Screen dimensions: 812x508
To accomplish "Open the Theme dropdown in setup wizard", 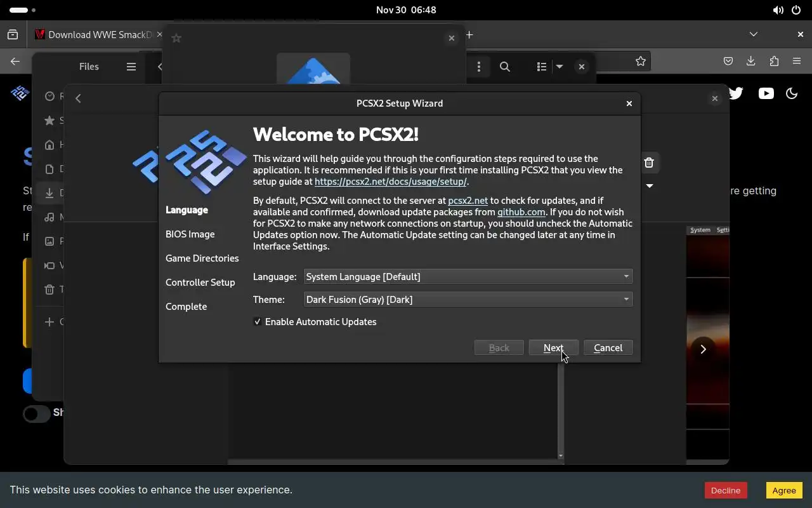I will click(x=468, y=300).
